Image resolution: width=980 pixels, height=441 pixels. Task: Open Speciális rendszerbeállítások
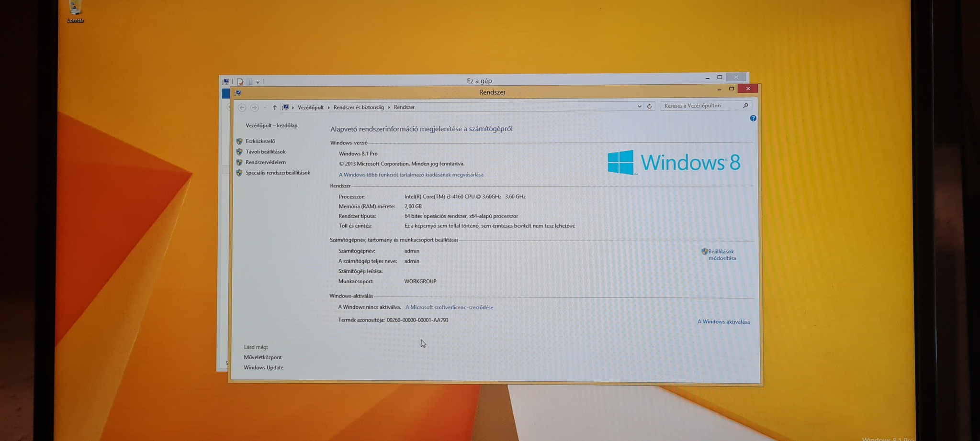278,173
